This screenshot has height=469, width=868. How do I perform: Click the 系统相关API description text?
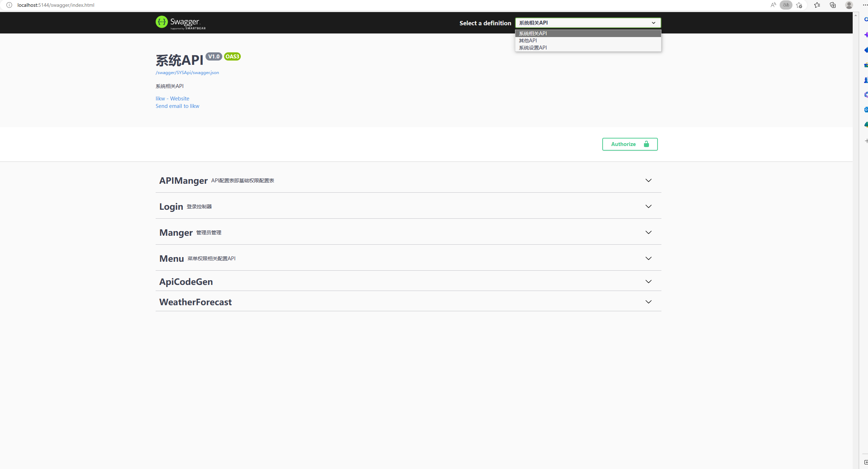pyautogui.click(x=170, y=86)
